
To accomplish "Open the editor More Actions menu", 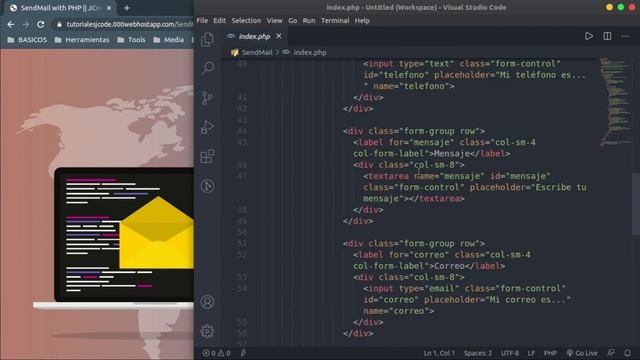I will click(625, 36).
